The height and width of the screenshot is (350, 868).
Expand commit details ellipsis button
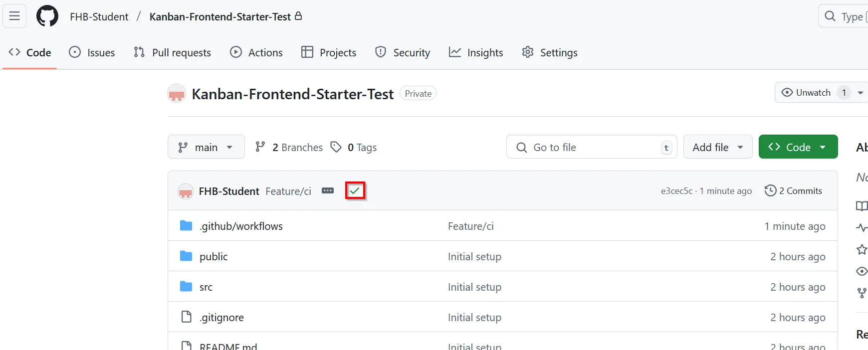click(x=328, y=190)
